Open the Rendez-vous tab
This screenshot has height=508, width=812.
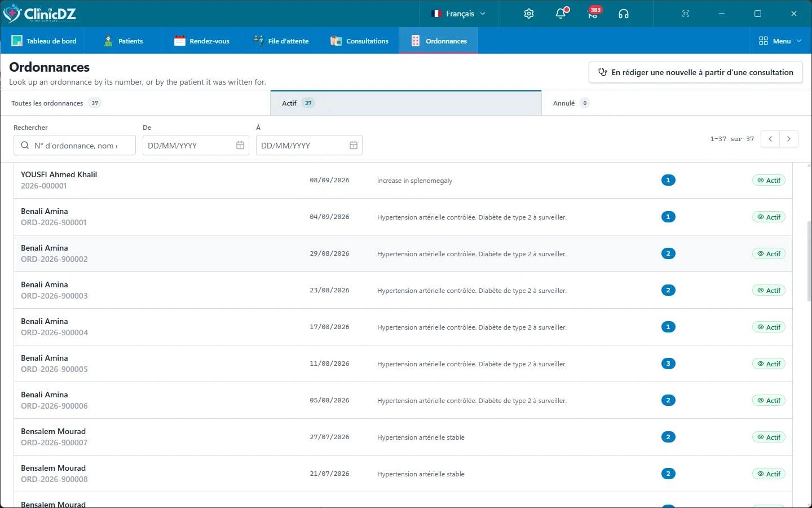(x=202, y=41)
